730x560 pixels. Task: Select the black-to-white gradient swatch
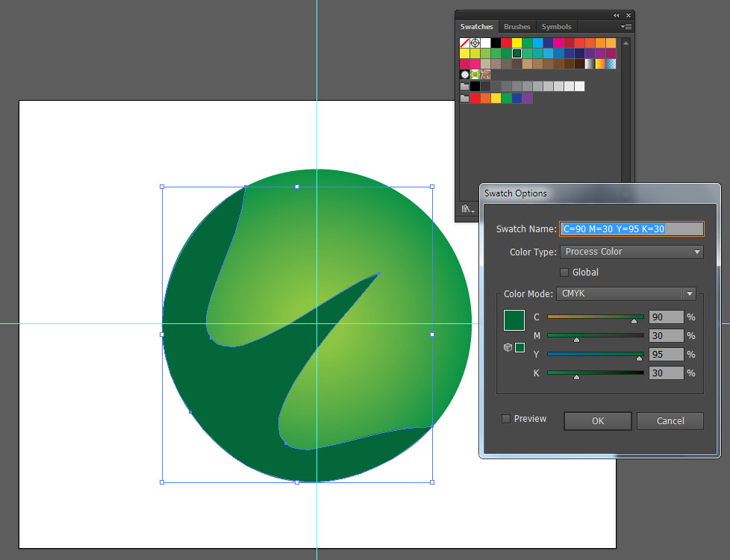[x=590, y=63]
